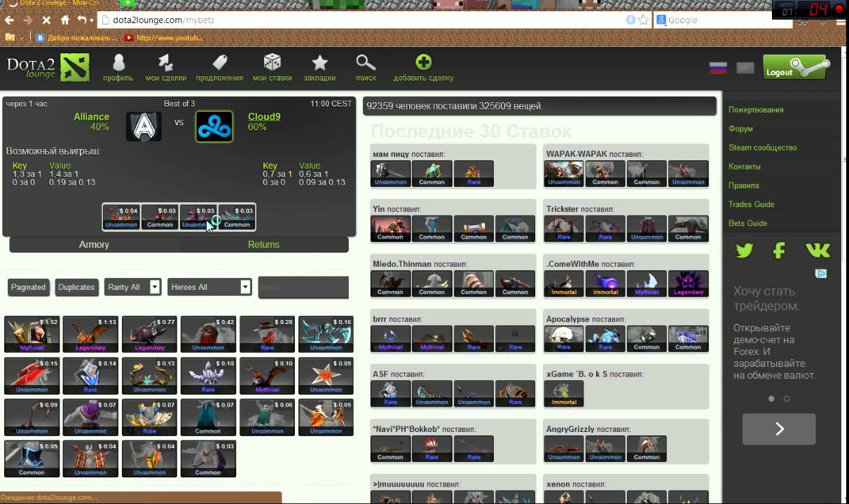Click the Alliance team name

(92, 117)
